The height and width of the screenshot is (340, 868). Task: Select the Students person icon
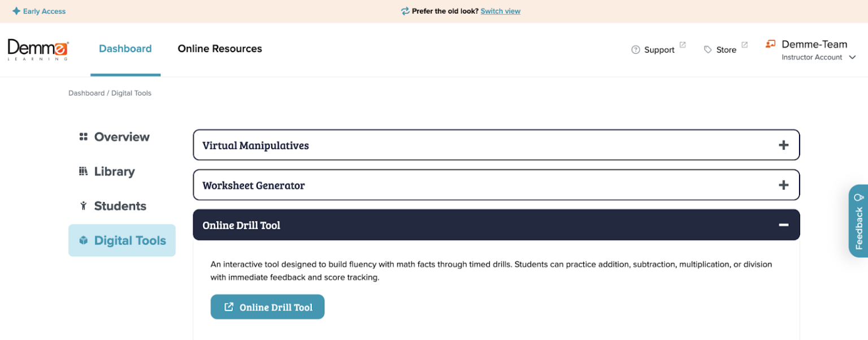click(84, 205)
